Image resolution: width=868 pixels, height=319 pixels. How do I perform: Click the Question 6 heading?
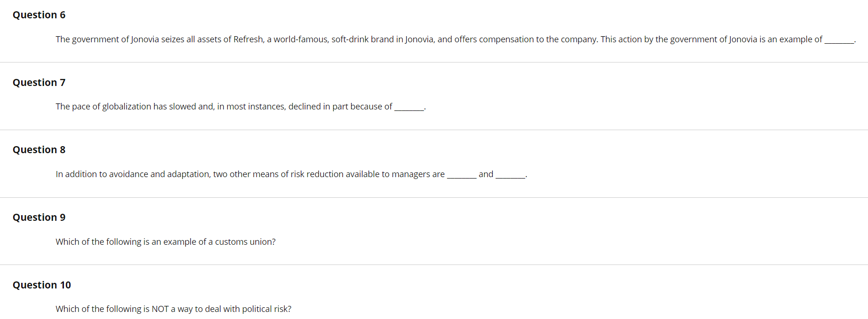tap(39, 15)
